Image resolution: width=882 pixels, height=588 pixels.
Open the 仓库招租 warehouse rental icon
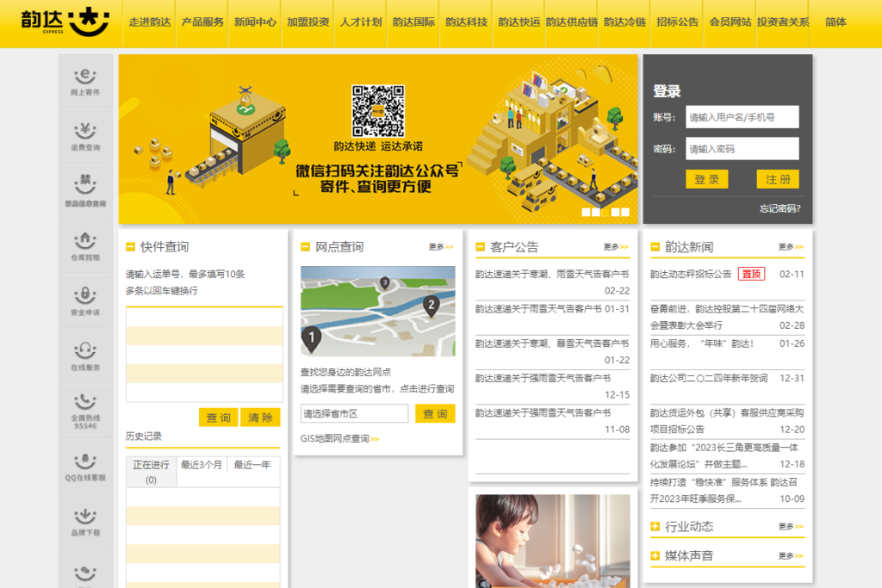coord(85,246)
